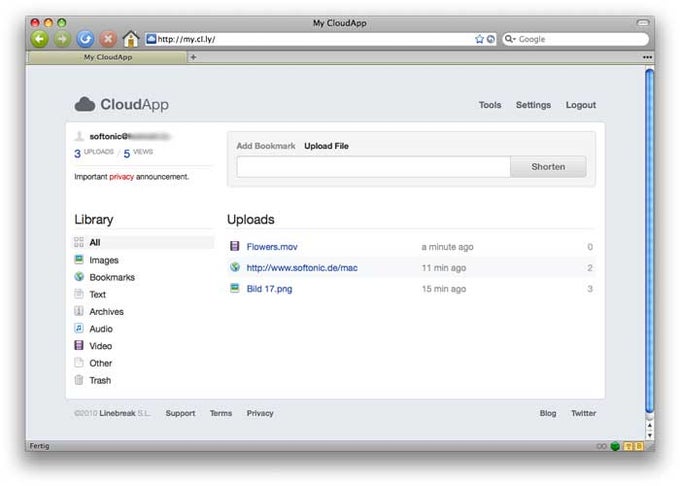Switch to the Upload File tab
The image size is (680, 486).
tap(326, 146)
